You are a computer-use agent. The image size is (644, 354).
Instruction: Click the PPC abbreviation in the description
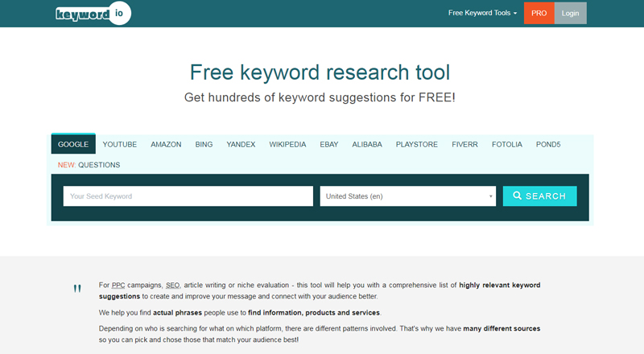pyautogui.click(x=118, y=285)
